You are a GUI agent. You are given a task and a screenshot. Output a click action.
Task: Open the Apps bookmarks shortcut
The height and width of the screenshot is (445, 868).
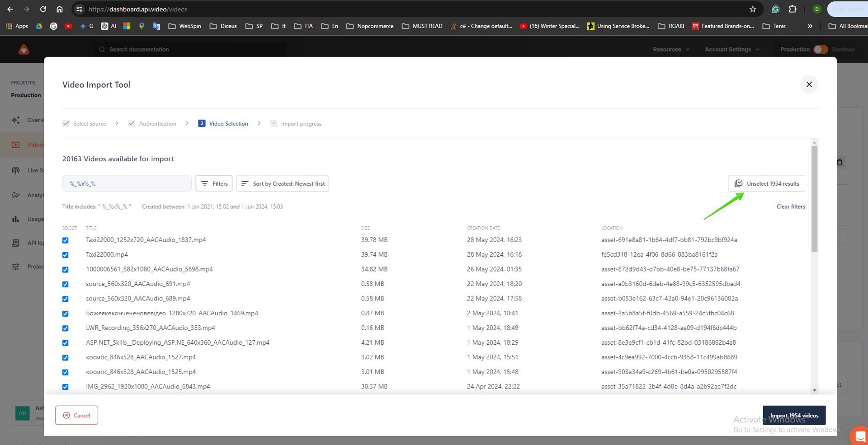coord(17,26)
